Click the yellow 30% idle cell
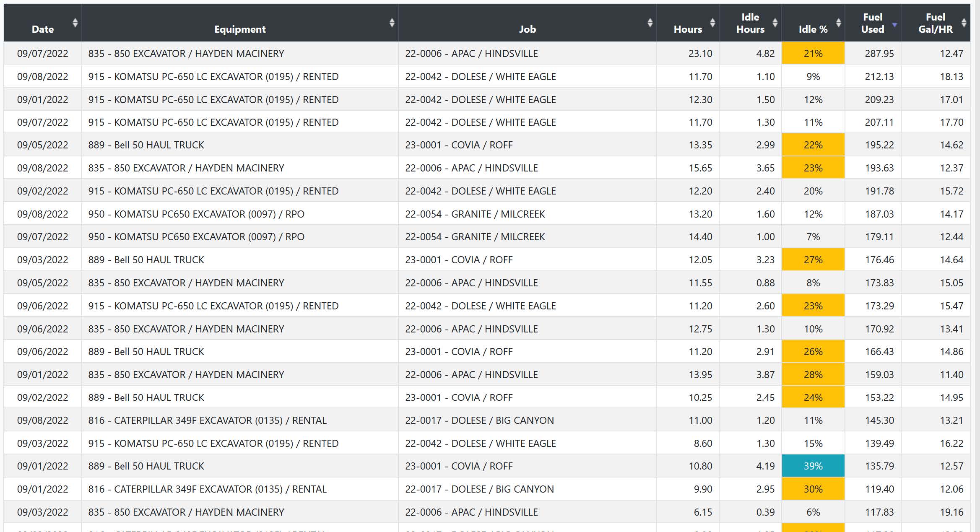This screenshot has height=532, width=980. 813,489
